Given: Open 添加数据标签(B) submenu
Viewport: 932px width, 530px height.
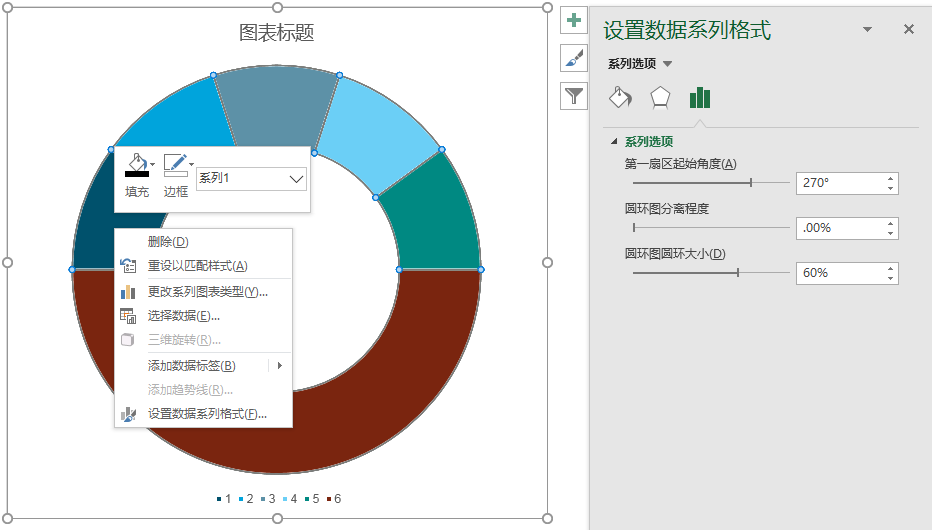Looking at the screenshot, I should [x=203, y=365].
